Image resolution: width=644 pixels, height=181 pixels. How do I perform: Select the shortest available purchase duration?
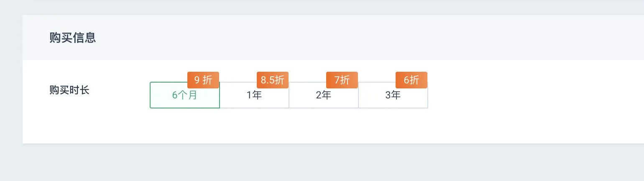(184, 95)
